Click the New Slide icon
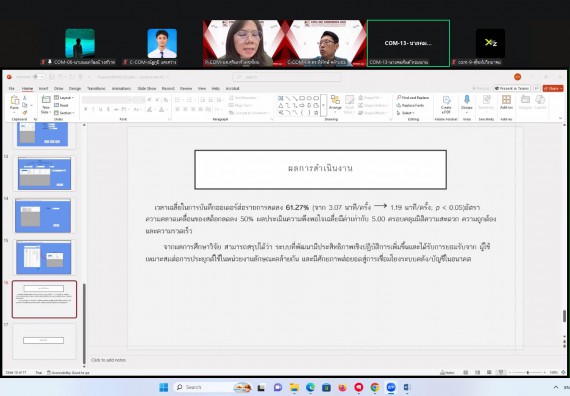 pyautogui.click(x=46, y=100)
